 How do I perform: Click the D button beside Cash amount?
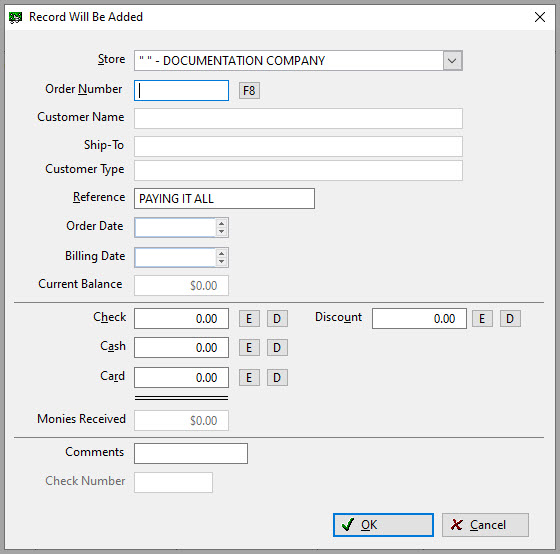point(277,348)
